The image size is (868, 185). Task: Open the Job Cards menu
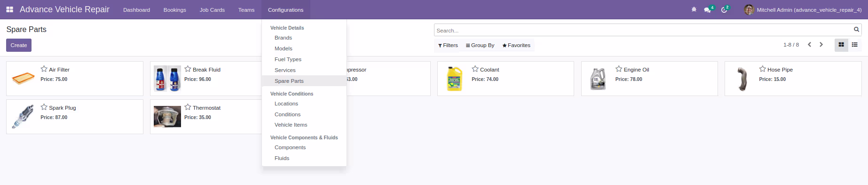click(212, 9)
